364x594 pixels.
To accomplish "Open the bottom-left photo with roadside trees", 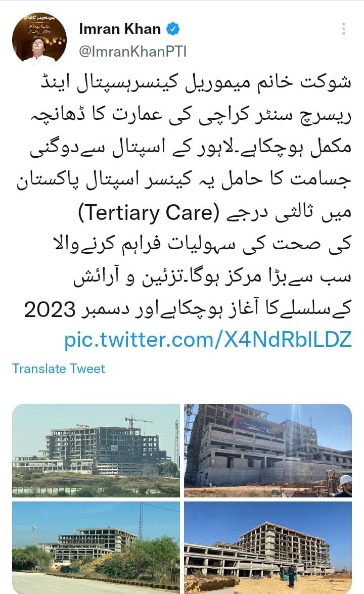I will 96,547.
